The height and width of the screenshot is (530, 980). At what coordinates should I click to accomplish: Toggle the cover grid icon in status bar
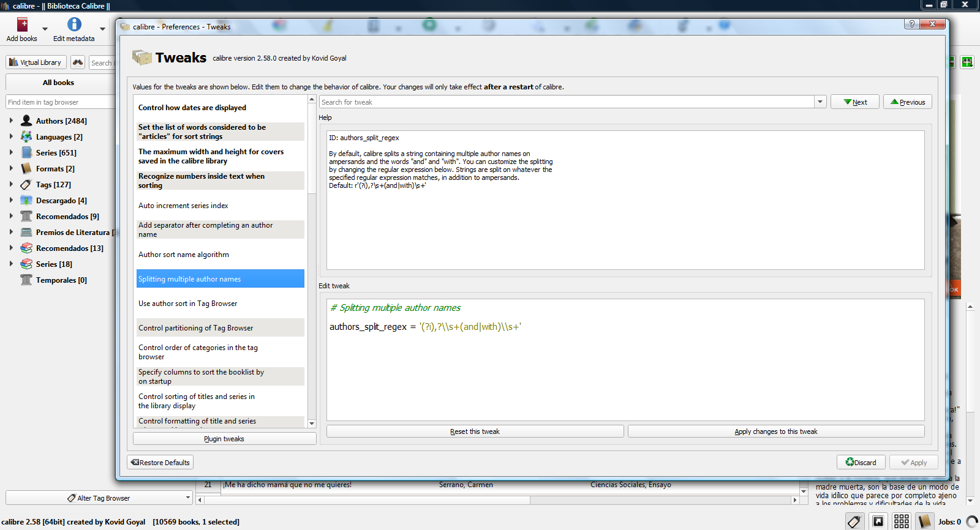(902, 521)
